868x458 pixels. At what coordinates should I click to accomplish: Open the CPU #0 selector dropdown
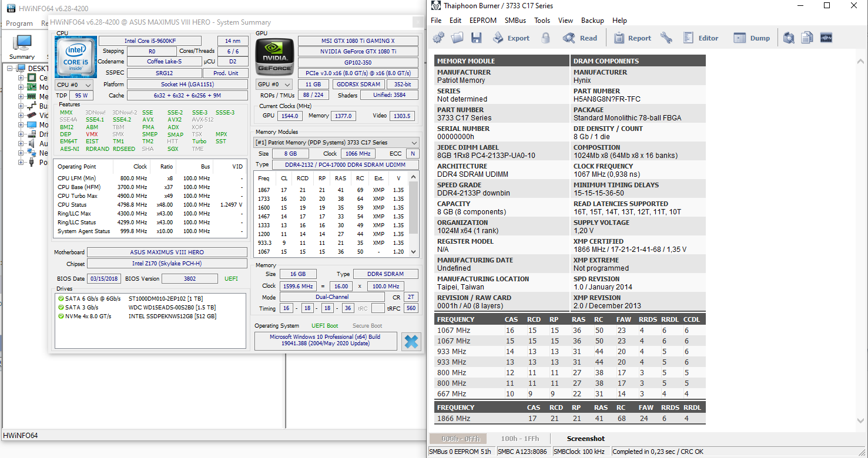[74, 85]
